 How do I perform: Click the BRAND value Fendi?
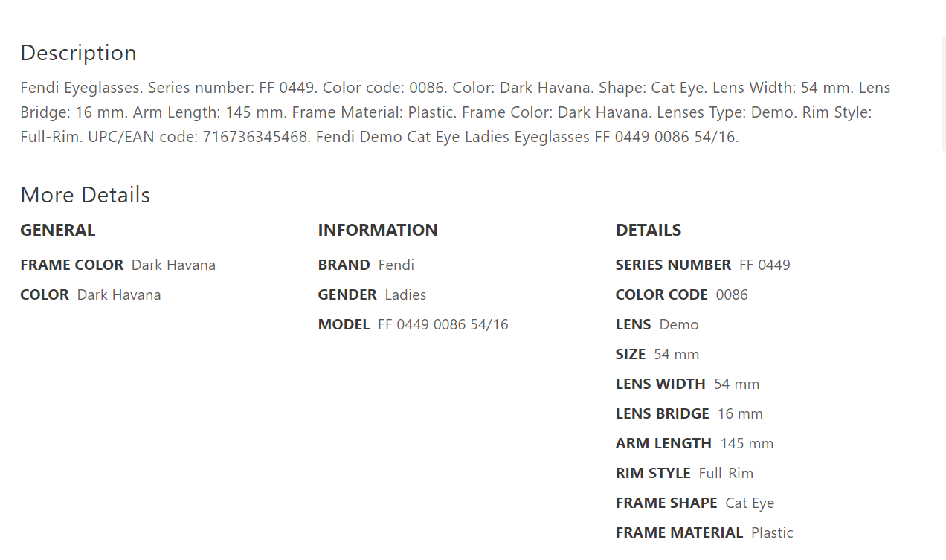tap(396, 265)
